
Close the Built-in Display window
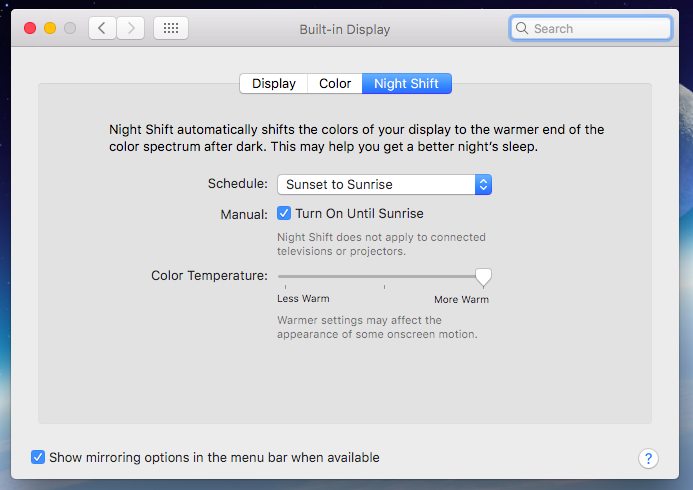tap(30, 29)
